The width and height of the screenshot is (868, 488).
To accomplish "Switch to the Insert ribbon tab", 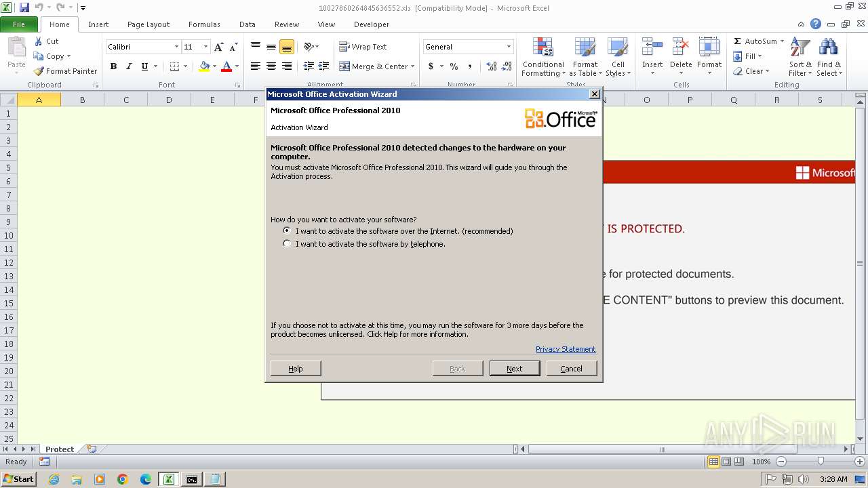I will click(98, 24).
